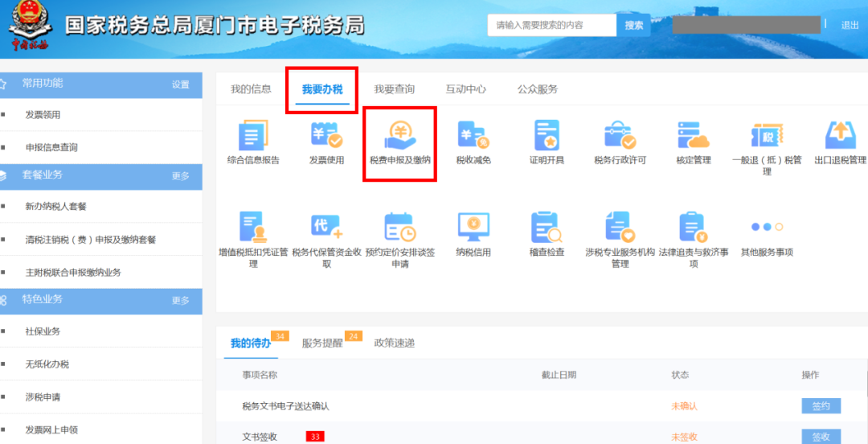The height and width of the screenshot is (444, 868).
Task: Switch to 我要办税 tab
Action: (322, 89)
